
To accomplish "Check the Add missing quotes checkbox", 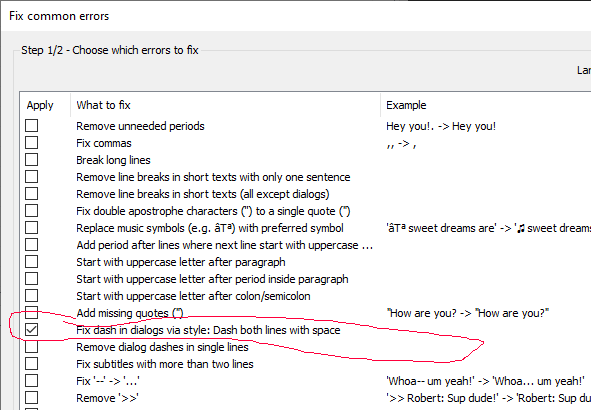I will coord(32,312).
